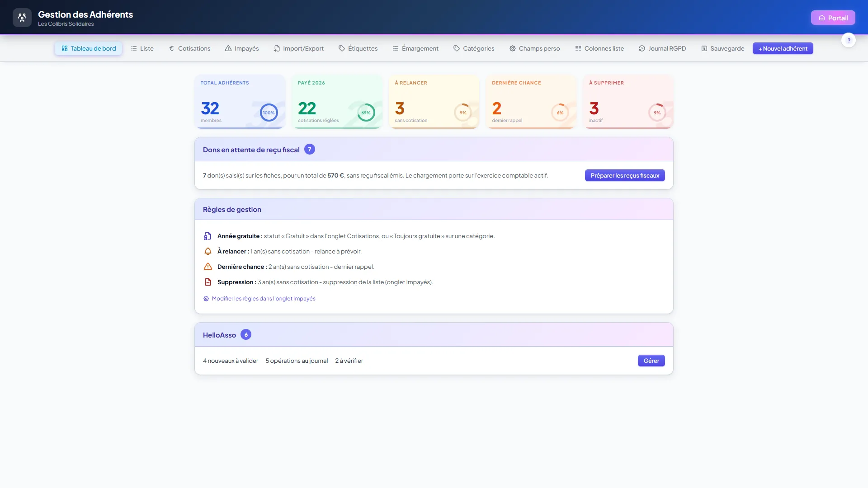868x488 pixels.
Task: Click the 6 badge next to HelloAsso
Action: tap(246, 334)
